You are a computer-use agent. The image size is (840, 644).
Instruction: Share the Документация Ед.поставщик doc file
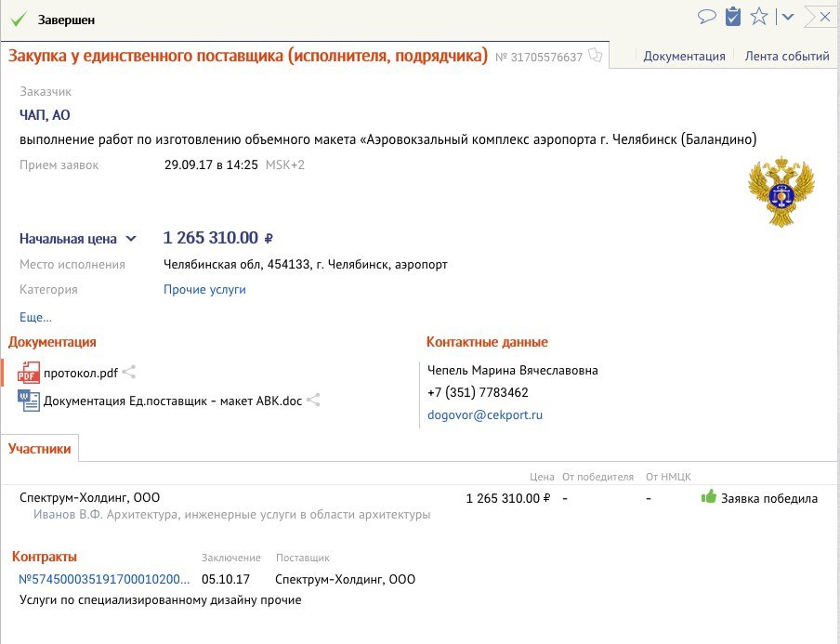(x=314, y=401)
